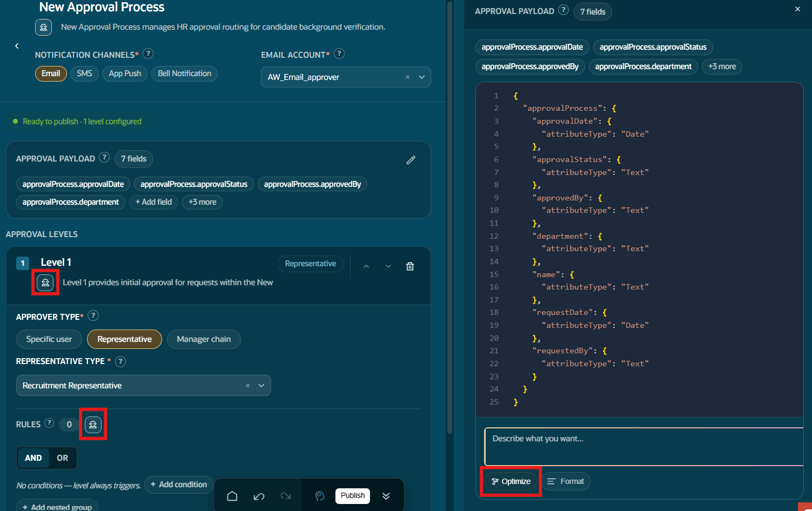The width and height of the screenshot is (812, 511).
Task: Switch rule logic to AND
Action: tap(33, 458)
